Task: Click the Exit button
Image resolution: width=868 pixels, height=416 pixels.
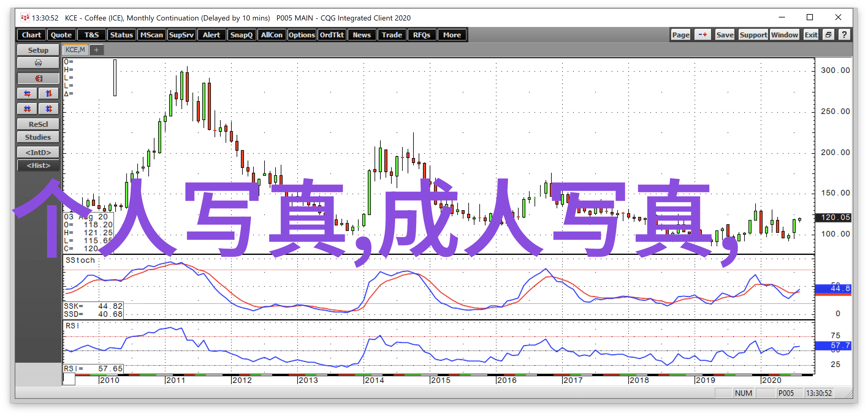Action: [x=811, y=35]
